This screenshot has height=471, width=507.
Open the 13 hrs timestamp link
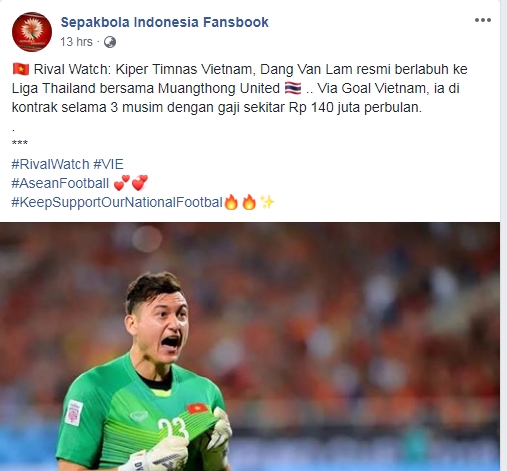76,42
